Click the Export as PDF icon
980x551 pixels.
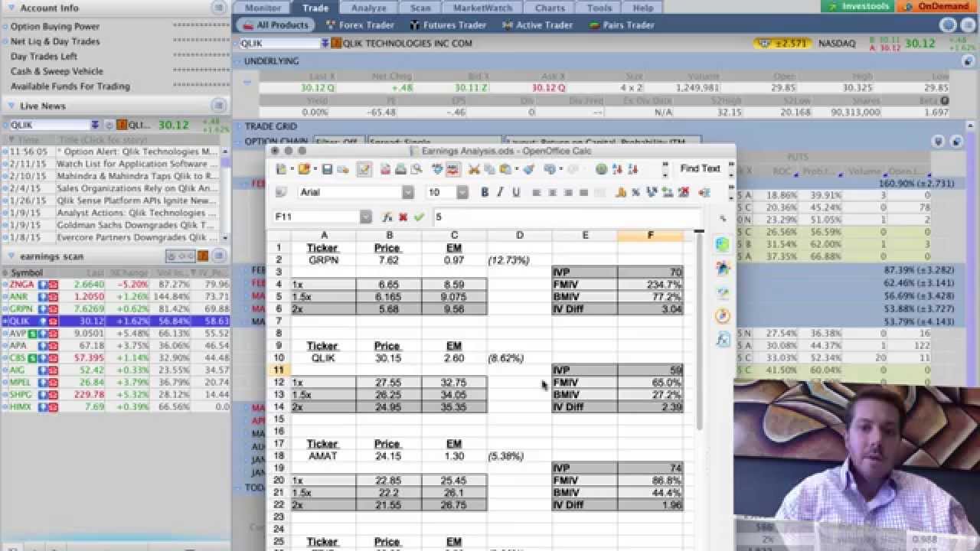386,169
